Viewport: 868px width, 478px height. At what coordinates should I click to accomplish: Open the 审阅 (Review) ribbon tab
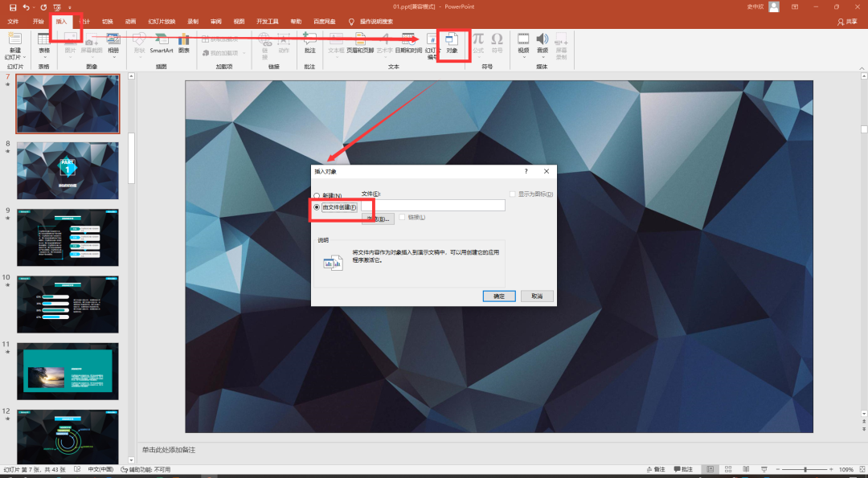[215, 22]
